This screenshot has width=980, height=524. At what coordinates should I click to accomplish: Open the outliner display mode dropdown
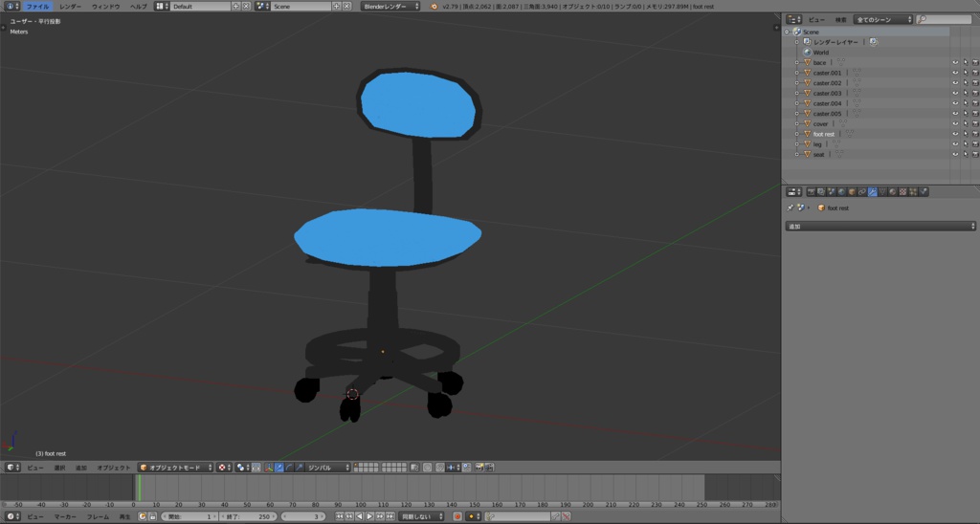pyautogui.click(x=883, y=19)
